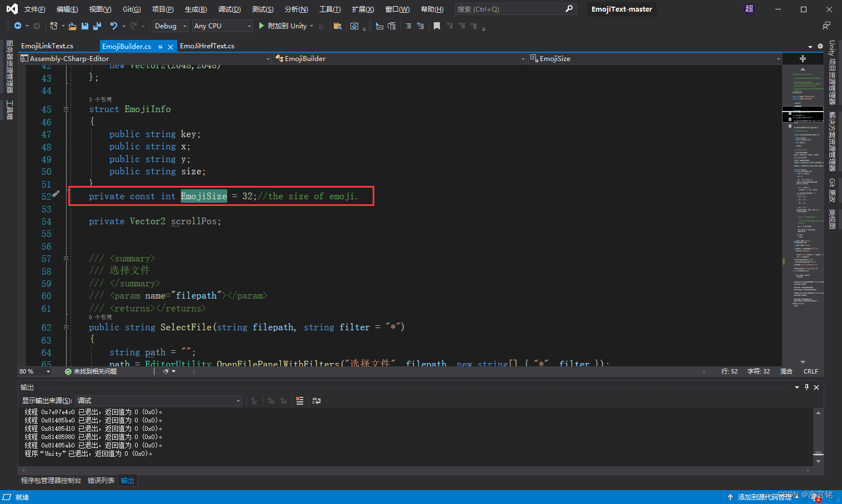This screenshot has width=842, height=504.
Task: Click the Attach to Unity button
Action: coord(283,26)
